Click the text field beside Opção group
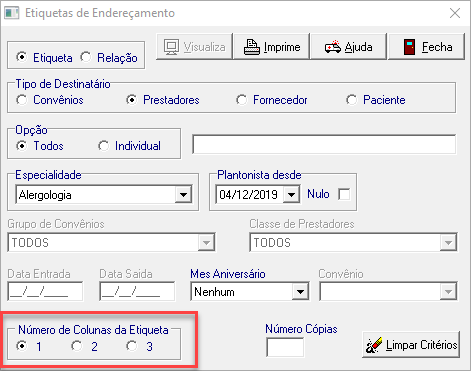This screenshot has height=371, width=471. click(324, 144)
